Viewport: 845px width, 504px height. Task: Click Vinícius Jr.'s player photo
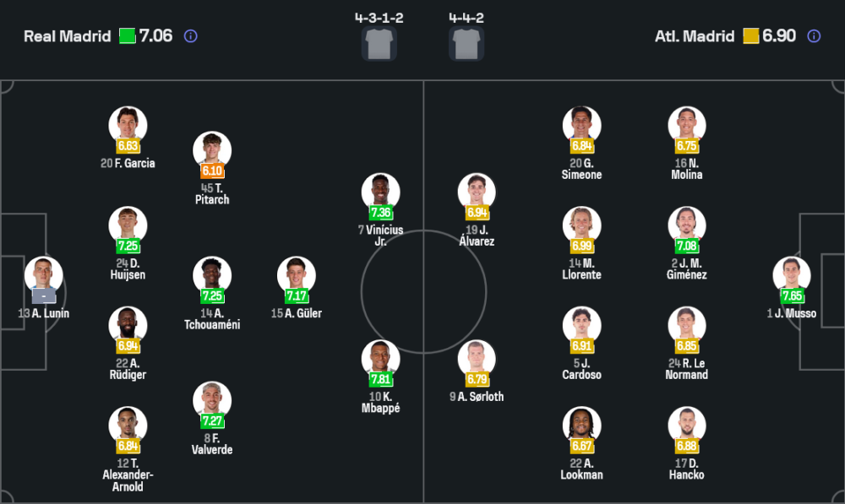click(381, 192)
